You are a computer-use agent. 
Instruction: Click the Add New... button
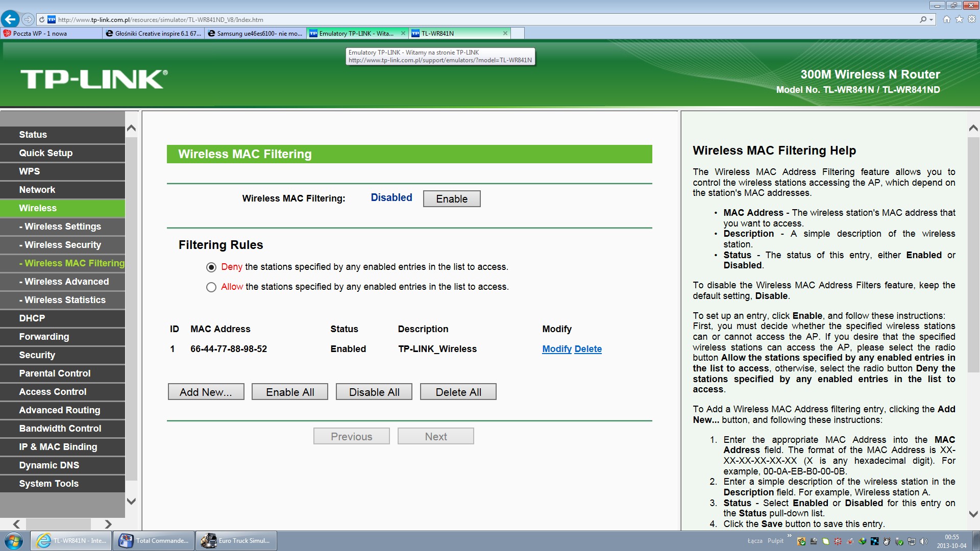click(x=206, y=392)
